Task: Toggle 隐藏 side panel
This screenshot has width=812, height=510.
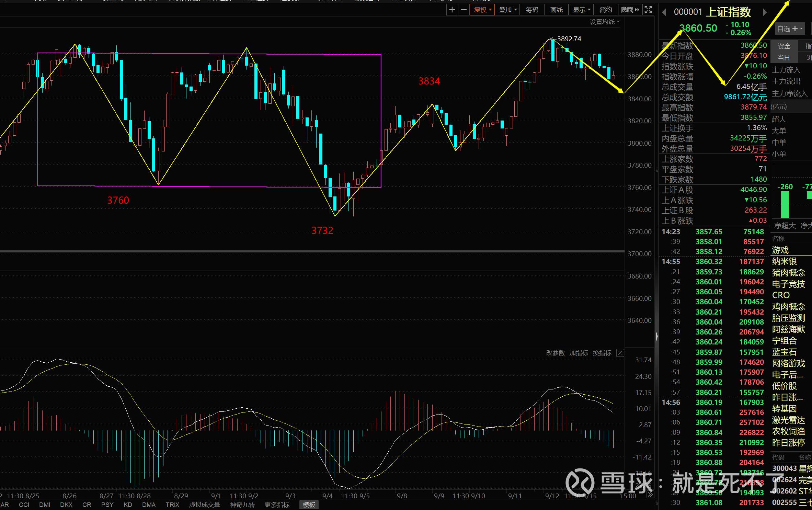Action: pos(630,10)
